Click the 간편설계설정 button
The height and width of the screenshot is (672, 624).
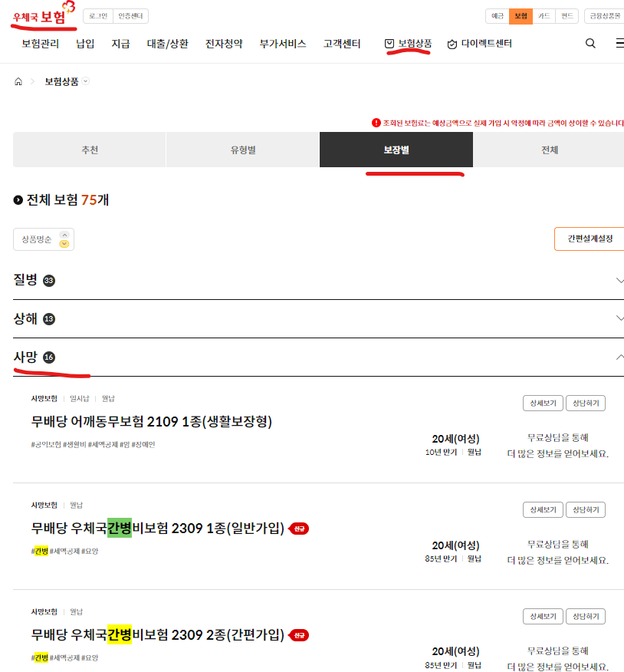[590, 239]
